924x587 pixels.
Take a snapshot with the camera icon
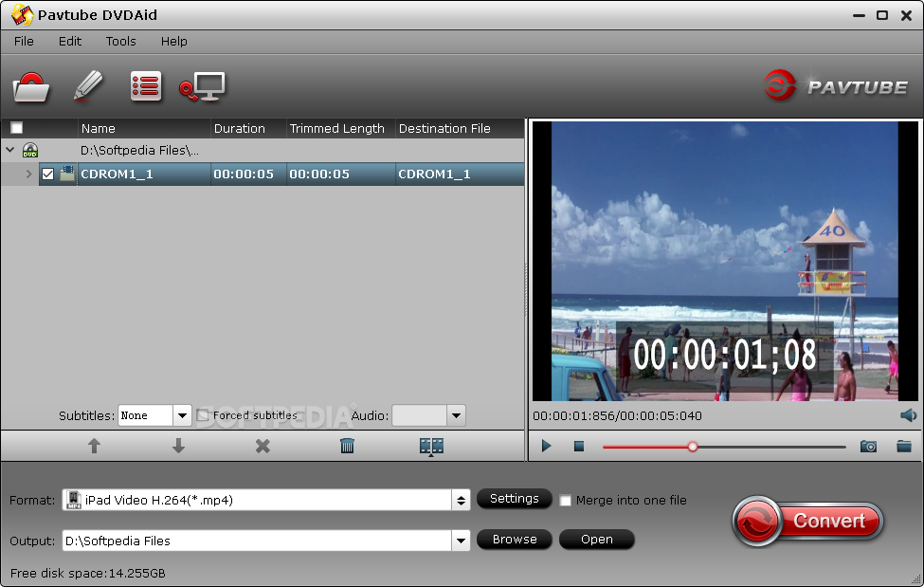point(869,447)
